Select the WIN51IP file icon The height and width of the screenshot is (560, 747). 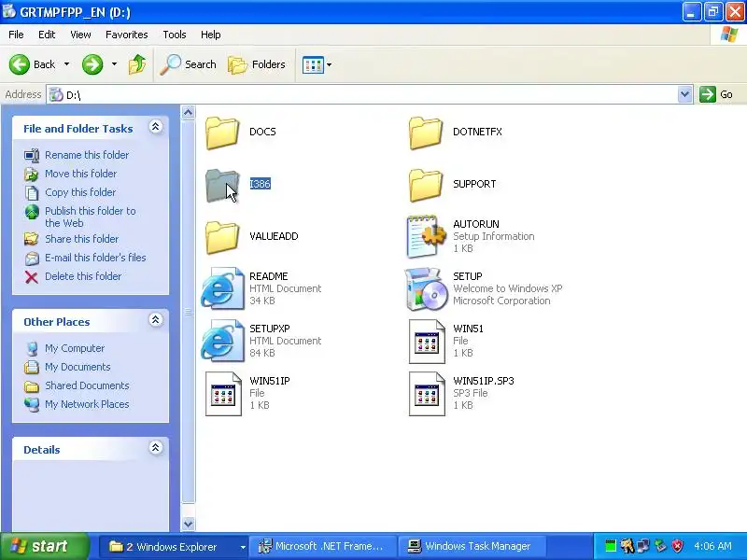click(223, 394)
